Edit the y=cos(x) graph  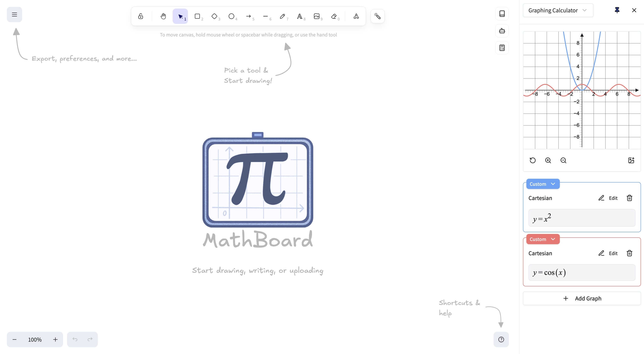[x=608, y=253]
